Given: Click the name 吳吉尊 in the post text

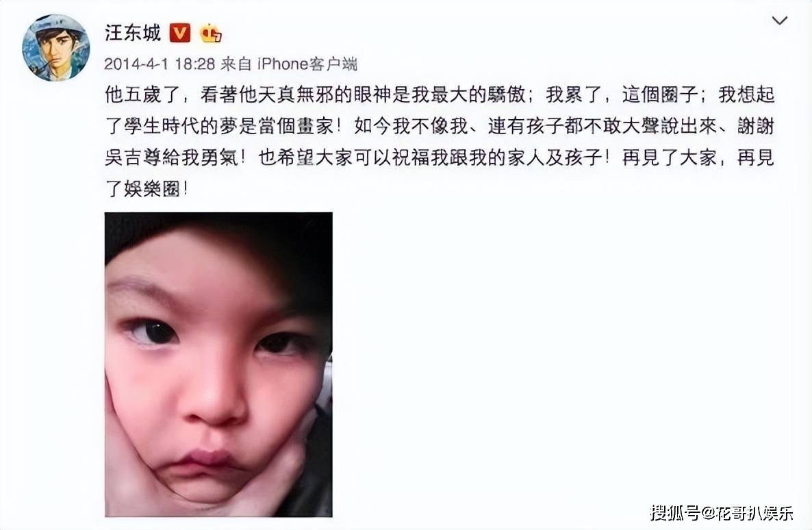Looking at the screenshot, I should [x=133, y=157].
